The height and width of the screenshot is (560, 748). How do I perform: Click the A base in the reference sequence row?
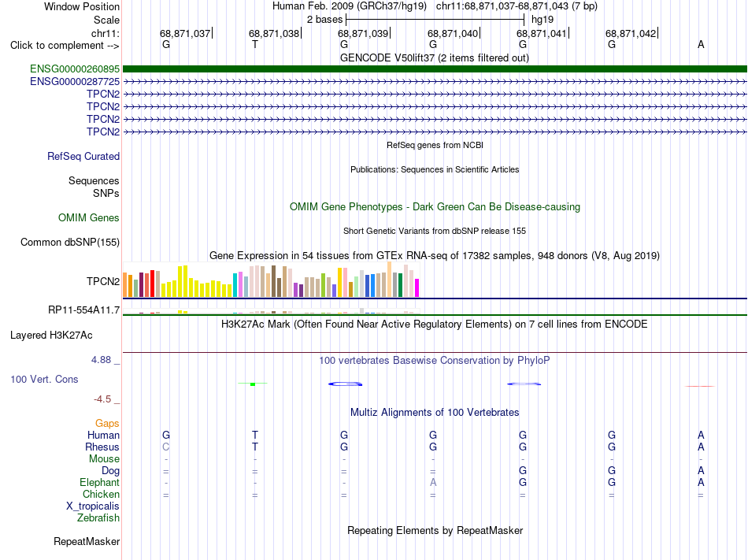tap(701, 45)
